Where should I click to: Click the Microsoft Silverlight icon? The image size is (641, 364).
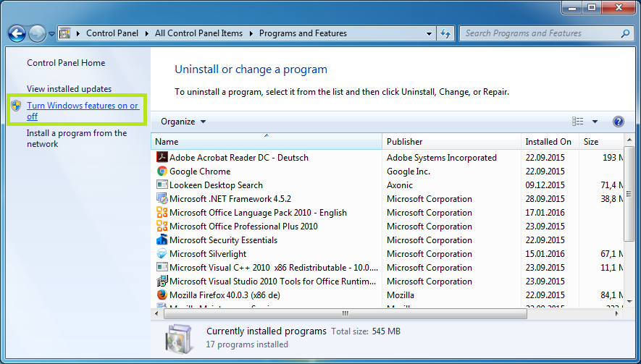coord(162,253)
